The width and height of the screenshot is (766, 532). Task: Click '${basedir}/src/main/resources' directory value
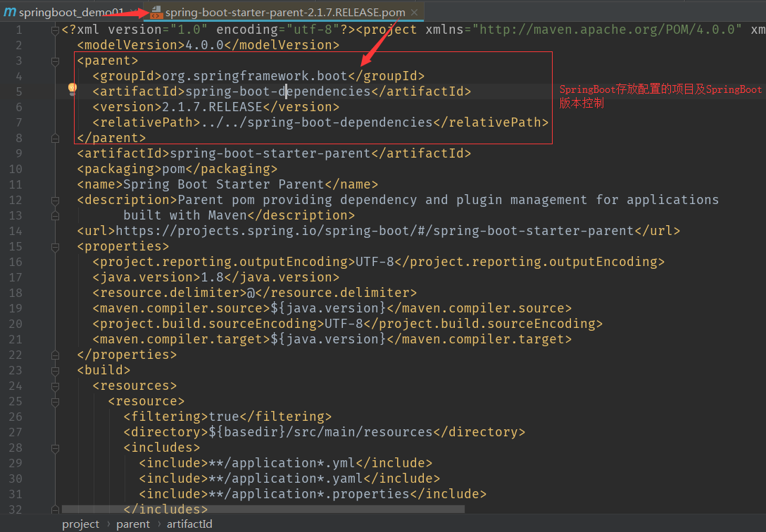click(x=320, y=432)
